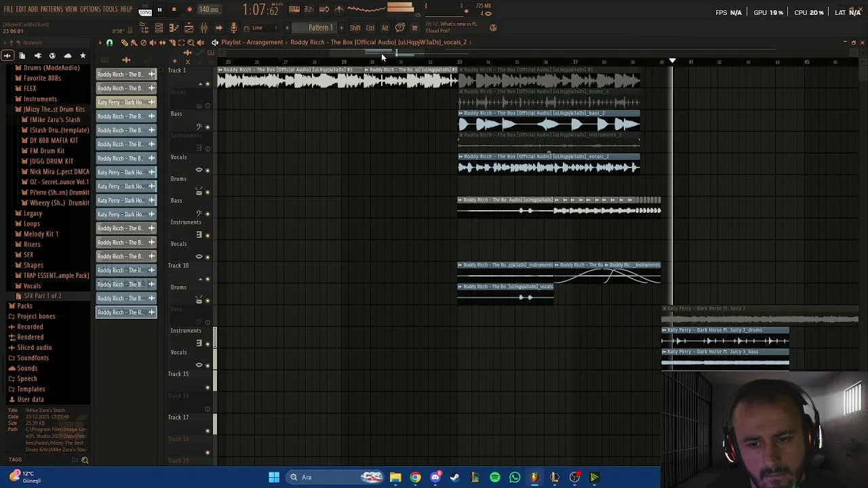Pause playback in the transport bar
The image size is (868, 488).
(159, 9)
